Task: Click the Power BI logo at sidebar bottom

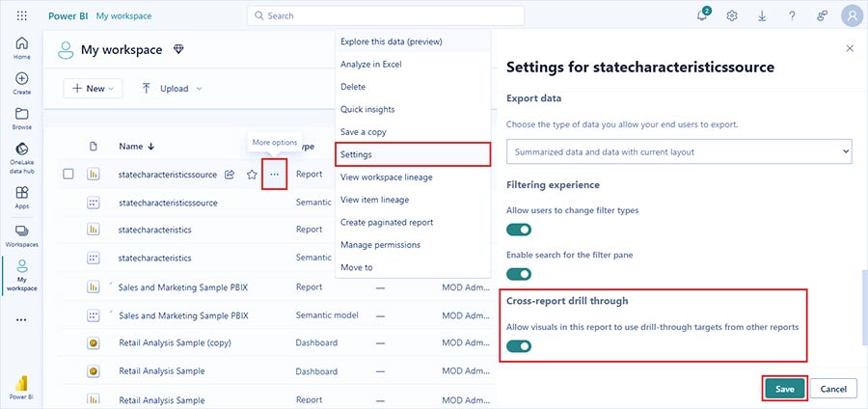Action: click(21, 388)
